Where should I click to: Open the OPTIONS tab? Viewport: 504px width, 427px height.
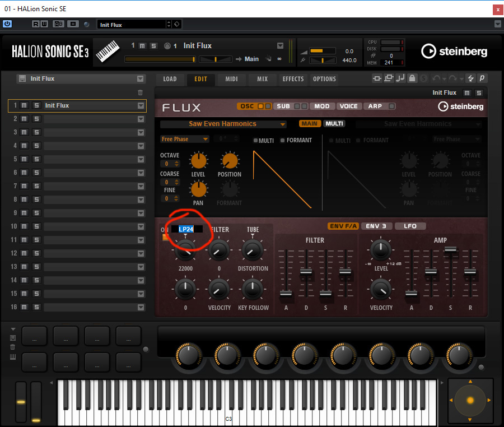[324, 79]
